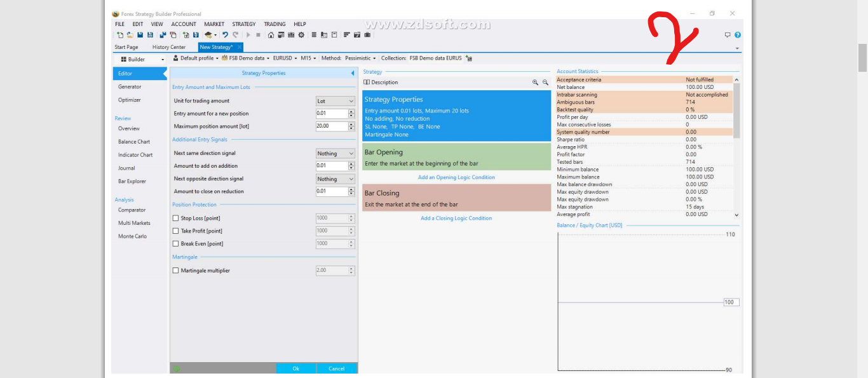Click Add a Closing Logic Condition
The width and height of the screenshot is (868, 378).
456,218
